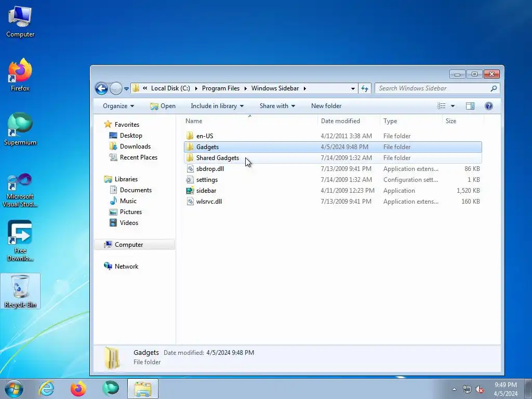Click the sbdrop.dll file icon

[x=190, y=169]
